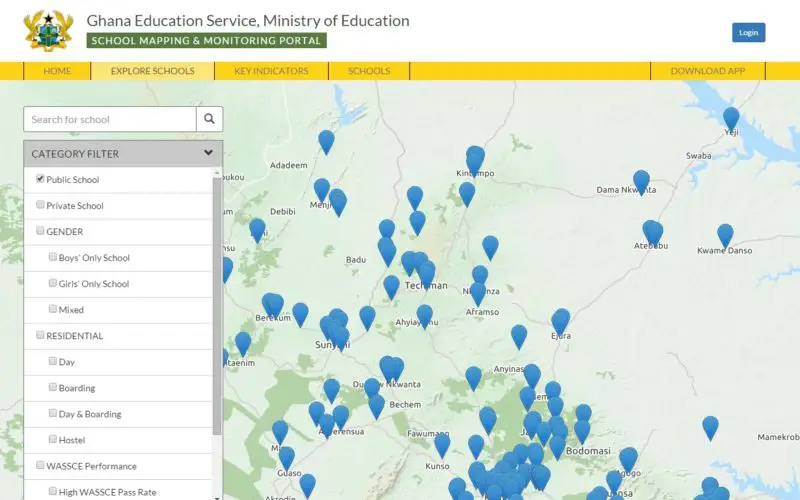Open the SCHOOLS menu tab
Screen dimensions: 800x500
pos(369,71)
